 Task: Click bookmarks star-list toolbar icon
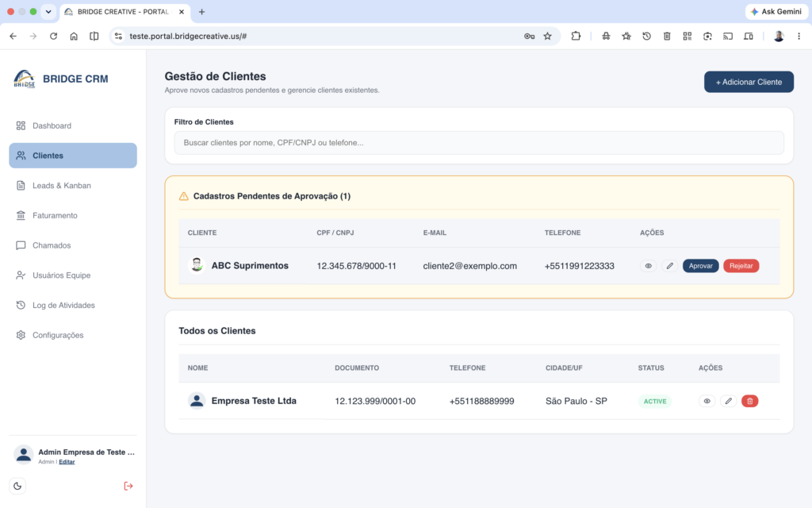click(x=626, y=37)
